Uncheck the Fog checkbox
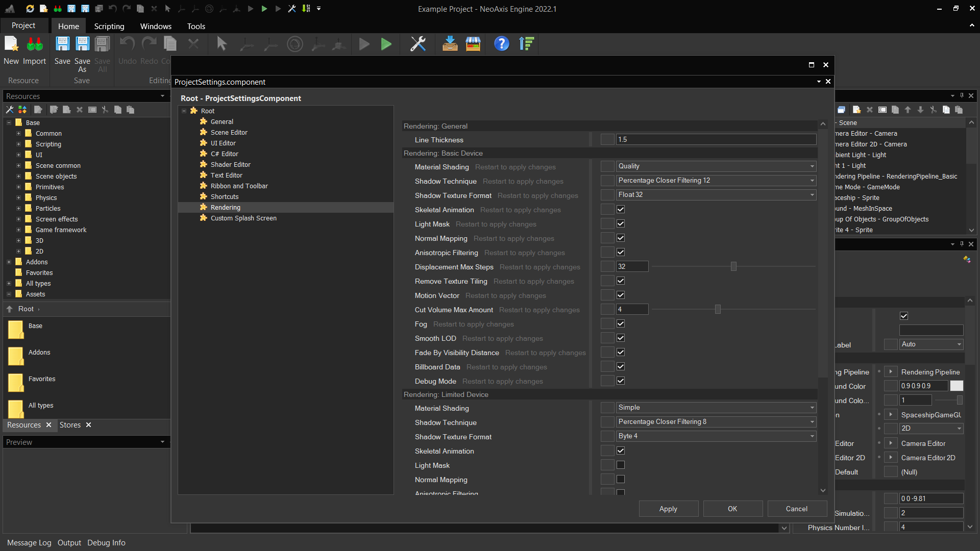 point(621,324)
